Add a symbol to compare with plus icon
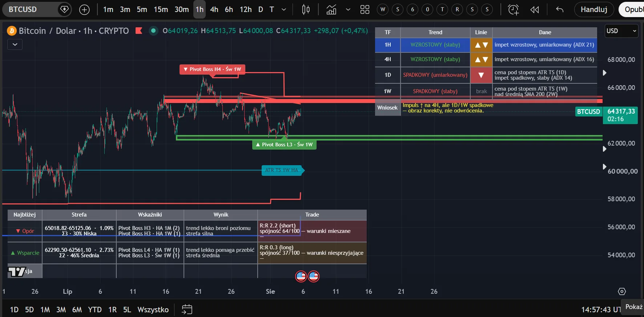 pos(84,10)
